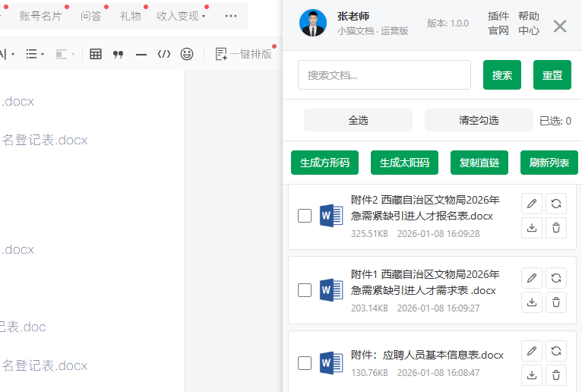Click the refresh icon for 附件2 document
Viewport: 582px width, 392px height.
pos(556,204)
